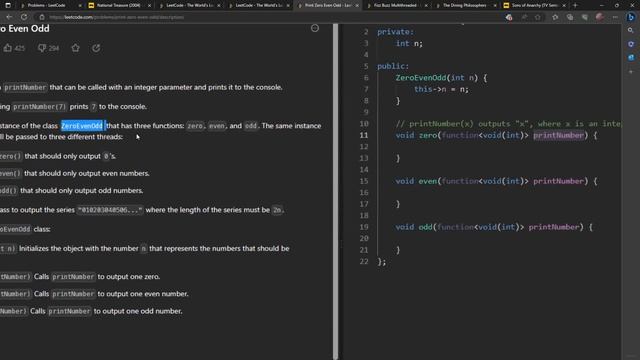Click the lock site info icon
Screen dimensions: 640x360
tap(42, 17)
